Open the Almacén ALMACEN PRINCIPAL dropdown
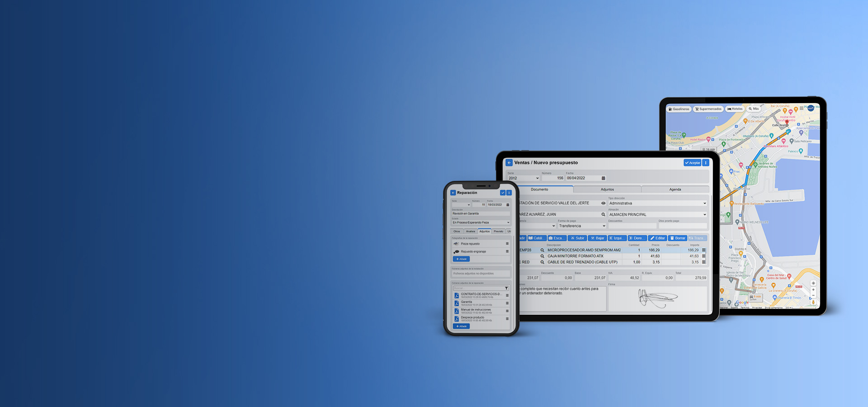This screenshot has width=868, height=407. (704, 215)
